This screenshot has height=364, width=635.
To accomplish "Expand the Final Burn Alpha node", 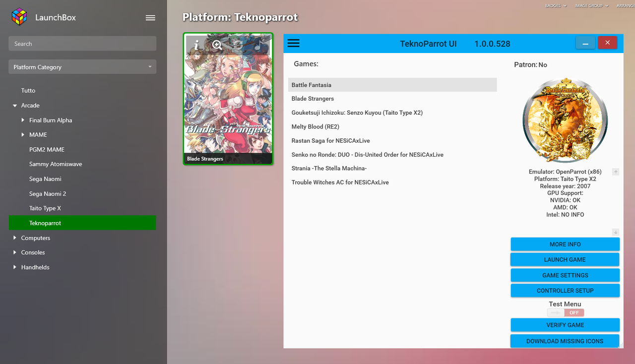I will click(x=23, y=120).
